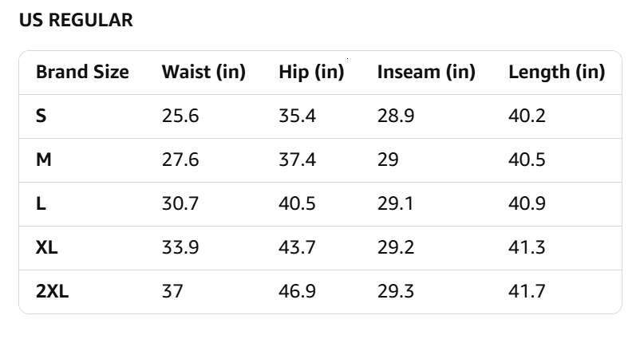This screenshot has width=644, height=339.
Task: Select the 40.5 length value for M
Action: 527,160
